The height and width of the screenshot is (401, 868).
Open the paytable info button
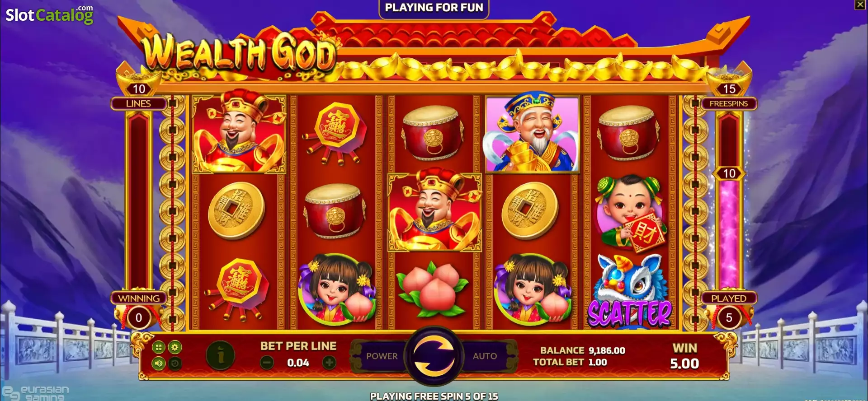221,355
